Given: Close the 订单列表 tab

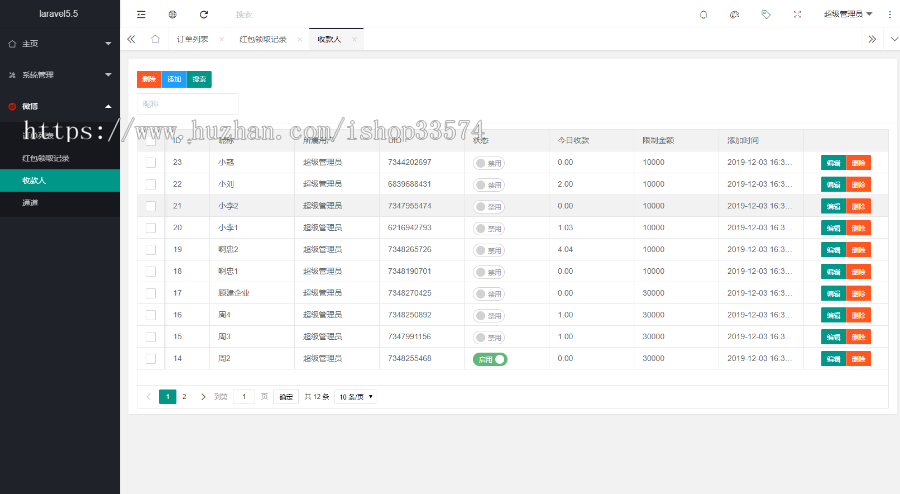Looking at the screenshot, I should [x=222, y=39].
